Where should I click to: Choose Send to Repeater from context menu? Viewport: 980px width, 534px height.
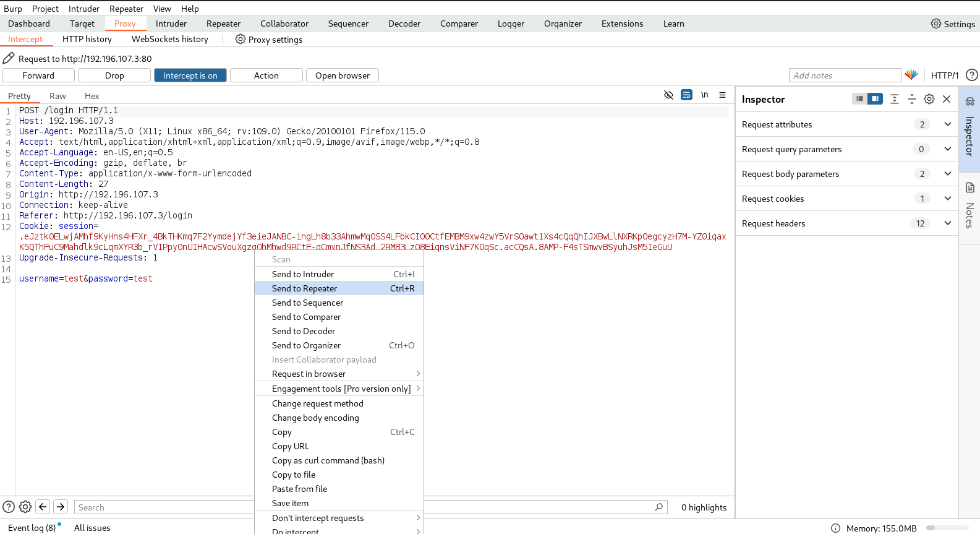(x=339, y=288)
